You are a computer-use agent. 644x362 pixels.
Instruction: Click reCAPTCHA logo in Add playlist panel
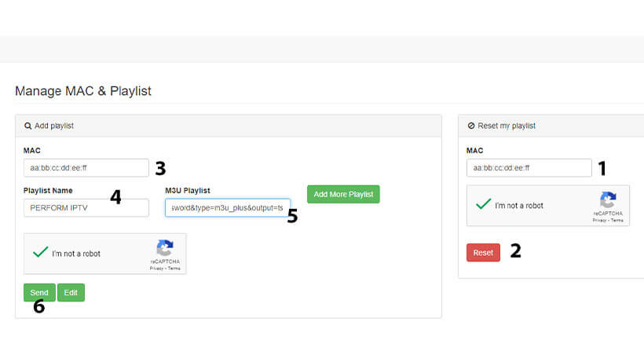click(165, 248)
